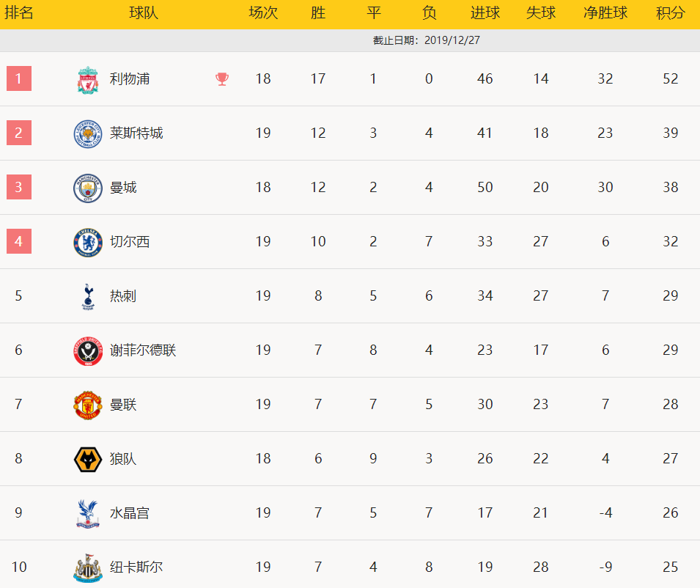Select the 进球 column header
Screen dimensions: 700x588
pos(485,13)
